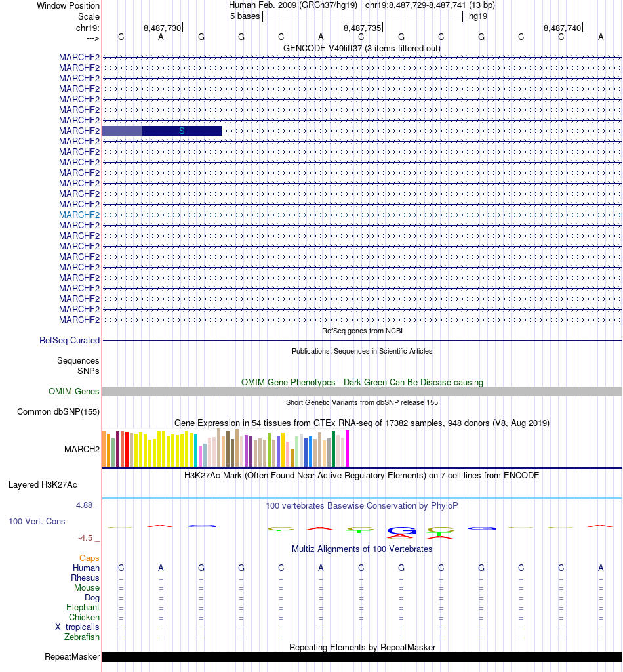Image resolution: width=623 pixels, height=672 pixels.
Task: Click the chr19:8,487,729-8,487,741 (13 bp) position text
Action: point(430,5)
